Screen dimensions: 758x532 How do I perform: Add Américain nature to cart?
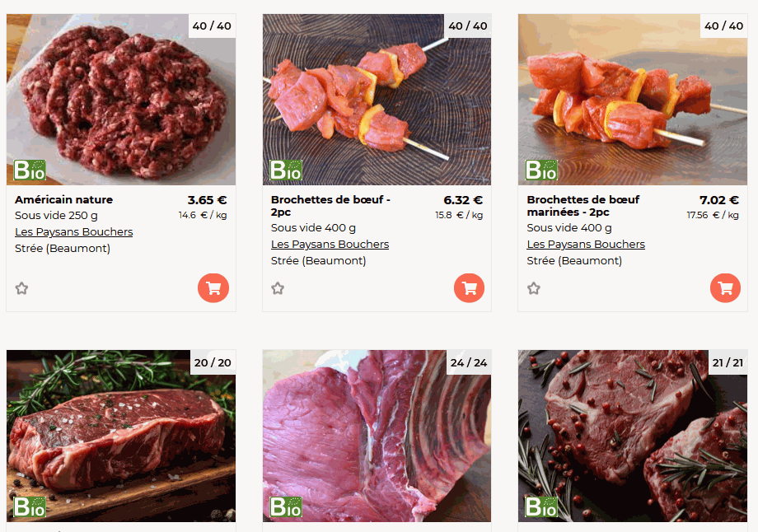[213, 288]
